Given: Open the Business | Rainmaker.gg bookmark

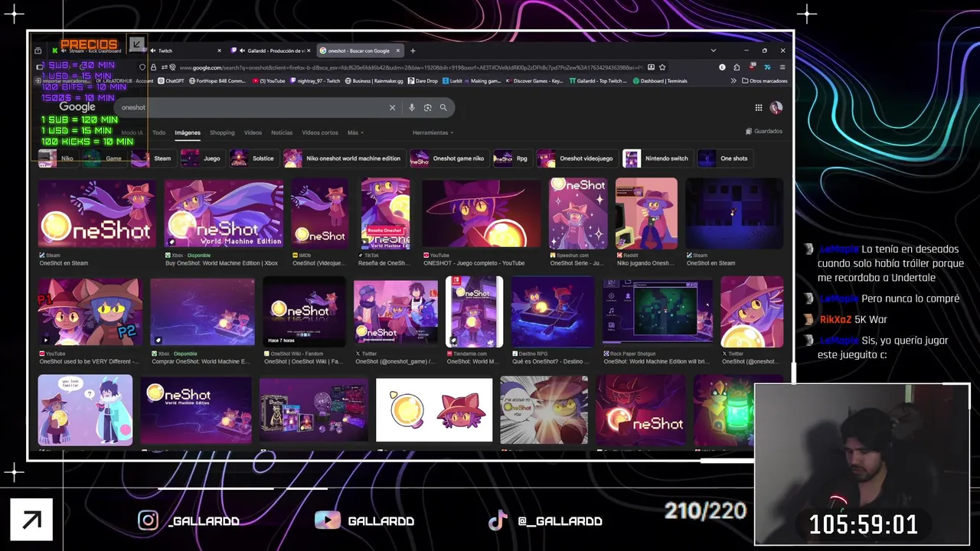Looking at the screenshot, I should (x=374, y=80).
